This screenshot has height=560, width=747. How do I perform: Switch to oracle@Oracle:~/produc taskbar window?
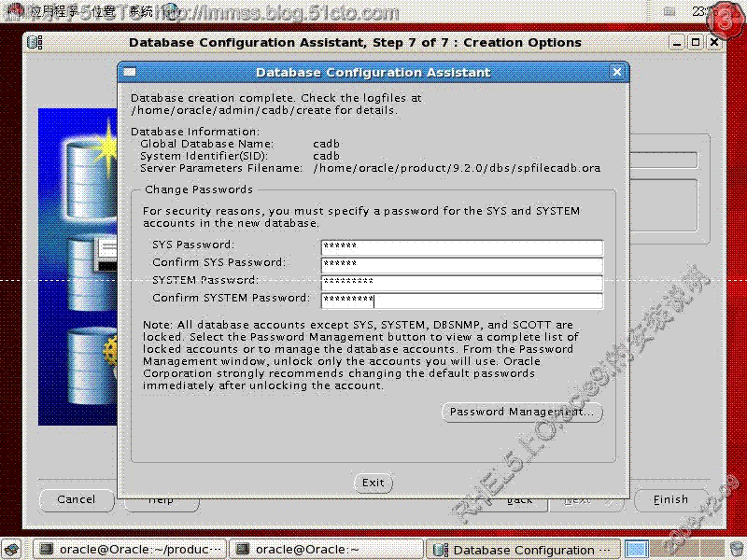130,550
